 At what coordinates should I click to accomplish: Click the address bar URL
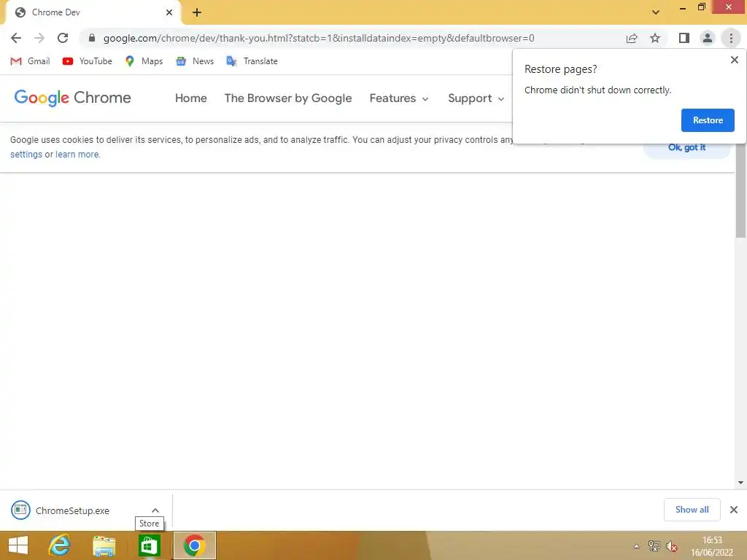coord(319,38)
